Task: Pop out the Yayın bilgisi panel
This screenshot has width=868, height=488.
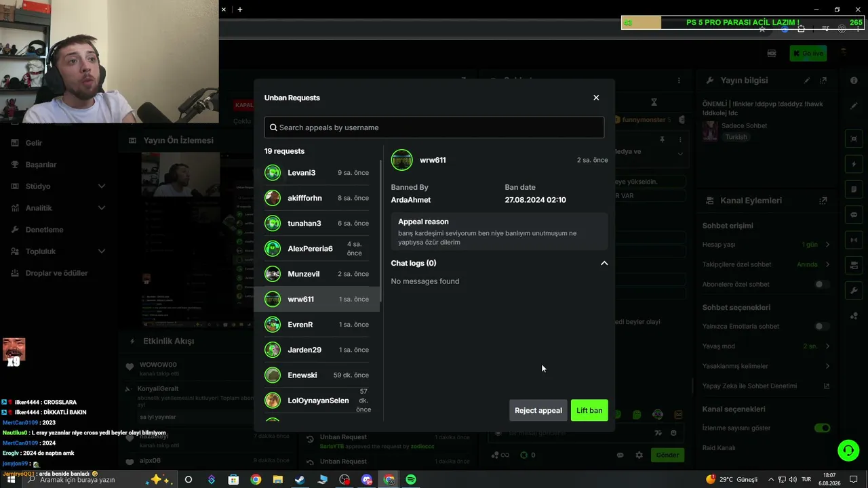Action: (823, 80)
